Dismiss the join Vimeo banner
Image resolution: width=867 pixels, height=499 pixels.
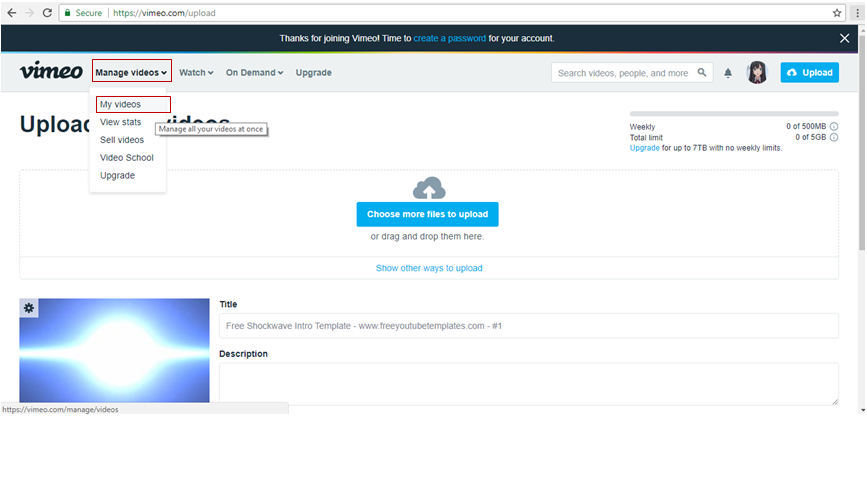point(844,38)
